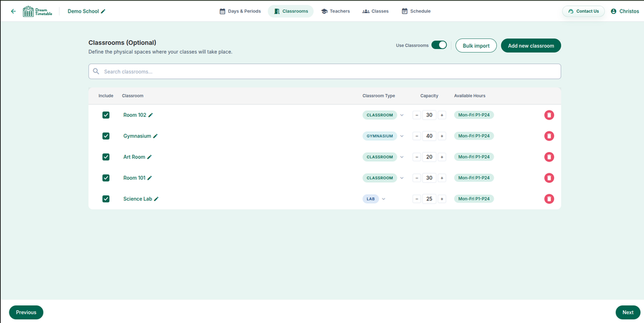Go to Days & Periods tab
Screen dimensions: 644x323
[x=240, y=11]
